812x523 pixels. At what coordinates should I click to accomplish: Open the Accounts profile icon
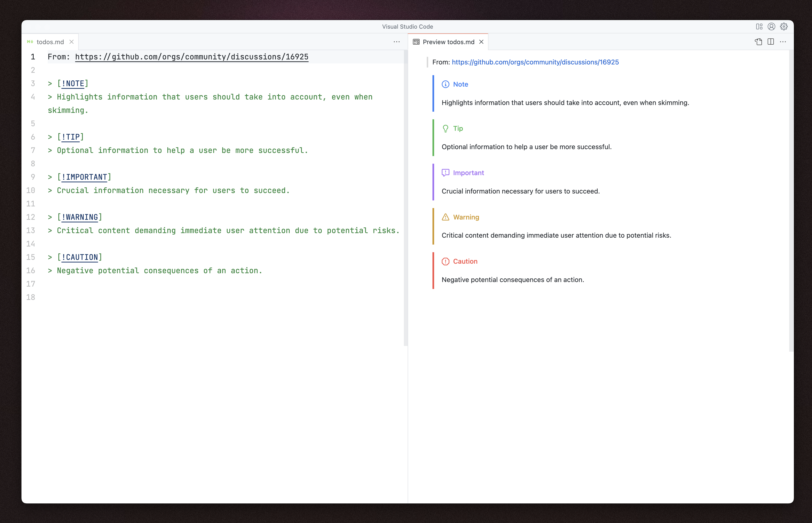[771, 26]
